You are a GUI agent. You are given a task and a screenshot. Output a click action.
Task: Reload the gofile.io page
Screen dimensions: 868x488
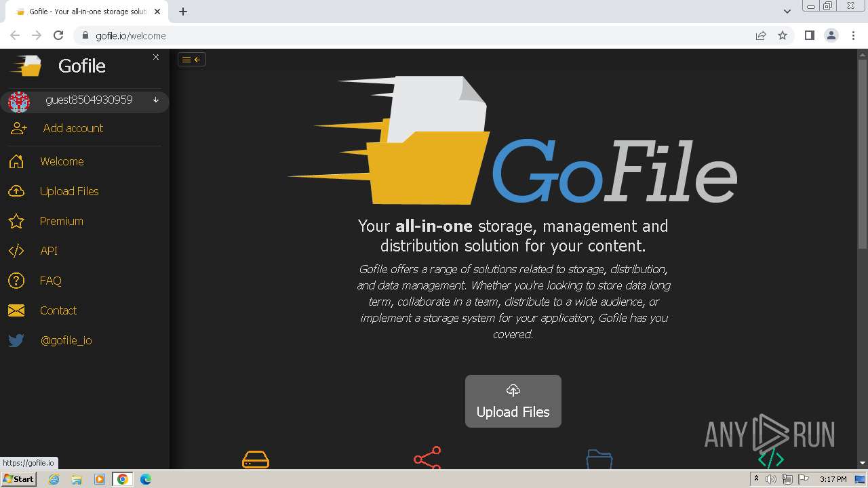(58, 35)
